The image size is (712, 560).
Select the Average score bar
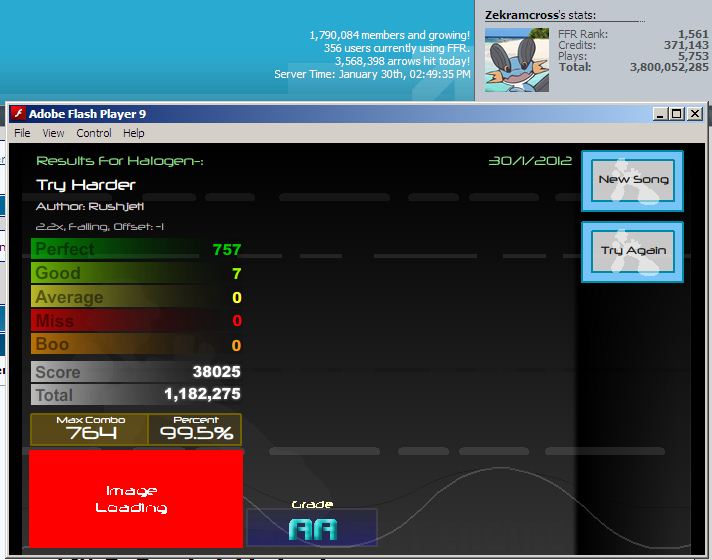136,297
